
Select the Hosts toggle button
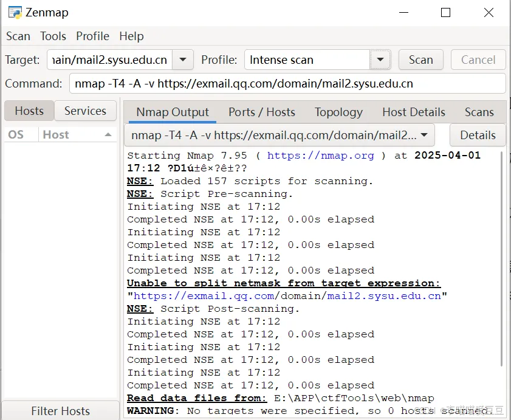tap(29, 111)
